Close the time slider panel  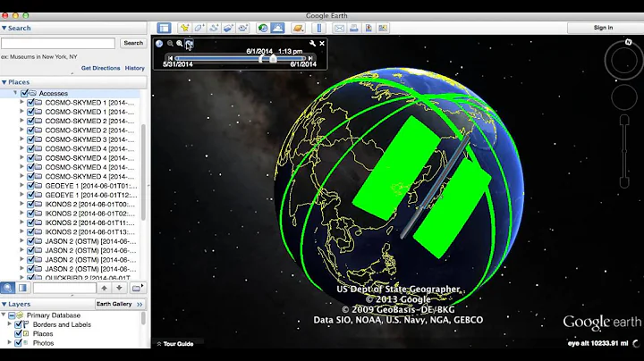click(322, 43)
